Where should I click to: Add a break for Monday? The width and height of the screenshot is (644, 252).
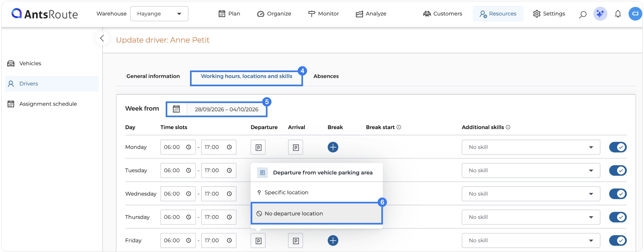pos(333,147)
